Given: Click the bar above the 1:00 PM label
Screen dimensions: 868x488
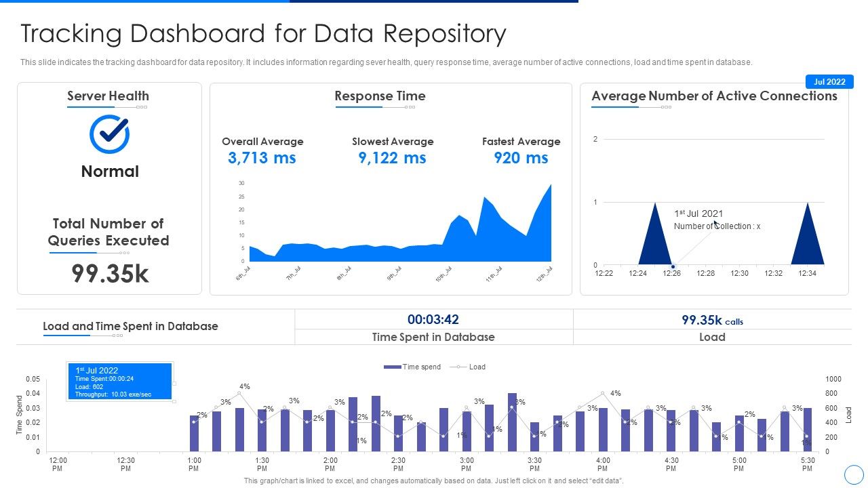Looking at the screenshot, I should pyautogui.click(x=195, y=433).
